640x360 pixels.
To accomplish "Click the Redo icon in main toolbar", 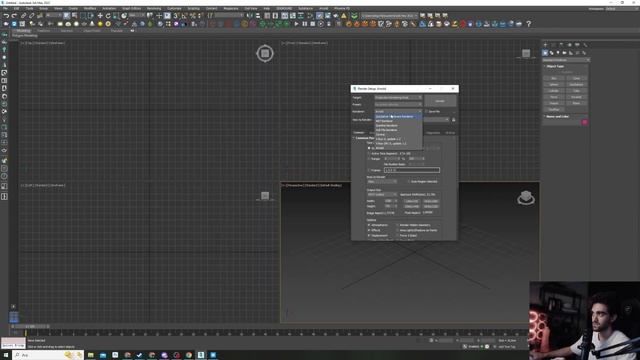I will [14, 16].
